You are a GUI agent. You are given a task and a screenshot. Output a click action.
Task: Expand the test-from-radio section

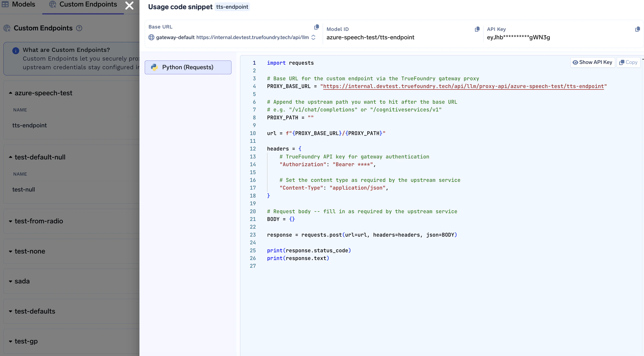(x=10, y=221)
